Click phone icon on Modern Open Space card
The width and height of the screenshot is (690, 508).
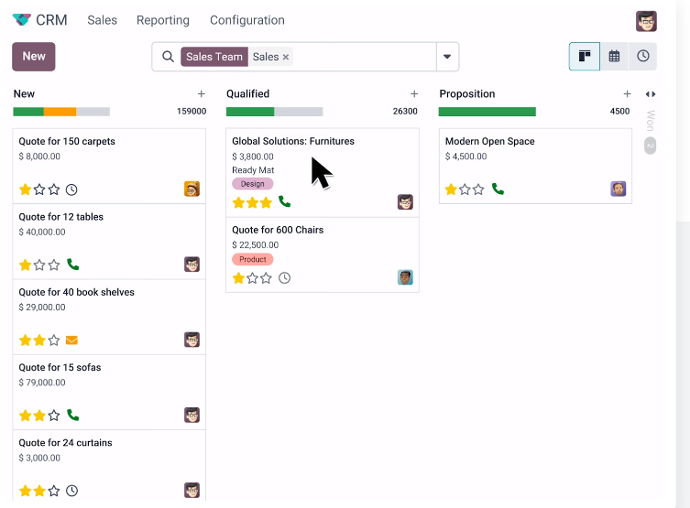pos(498,189)
